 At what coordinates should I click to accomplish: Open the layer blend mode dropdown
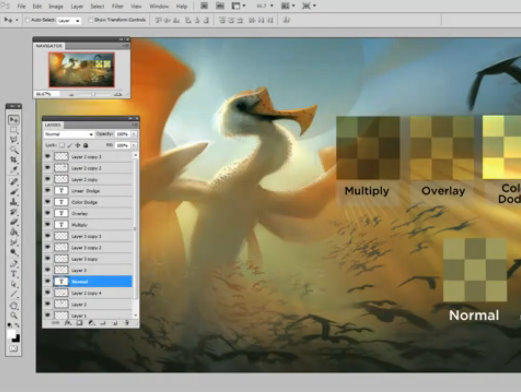click(x=69, y=134)
